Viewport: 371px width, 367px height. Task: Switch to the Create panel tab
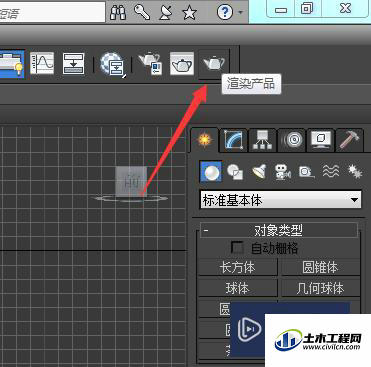205,140
